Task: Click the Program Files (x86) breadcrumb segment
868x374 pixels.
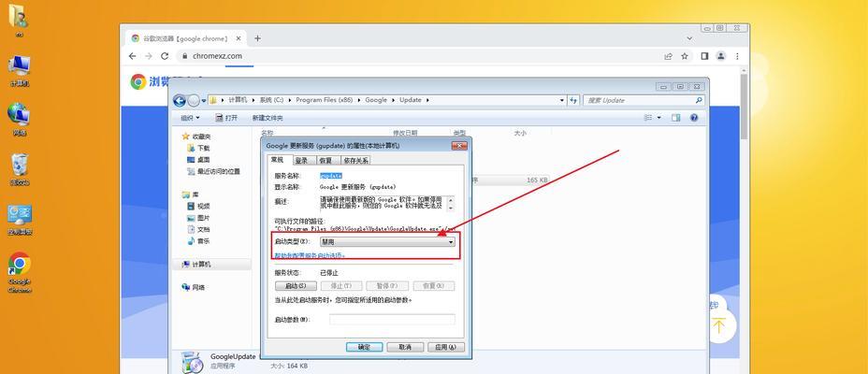Action: click(x=324, y=100)
